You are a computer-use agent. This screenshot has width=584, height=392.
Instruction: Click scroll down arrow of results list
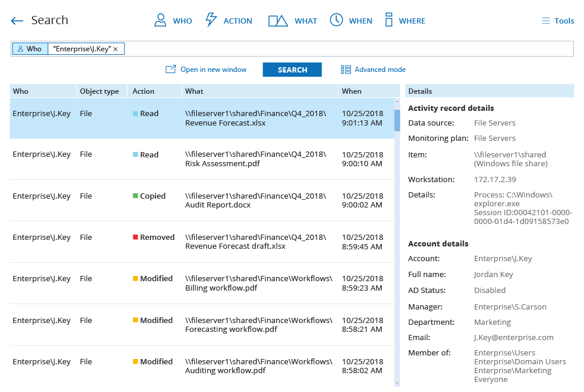tap(397, 383)
